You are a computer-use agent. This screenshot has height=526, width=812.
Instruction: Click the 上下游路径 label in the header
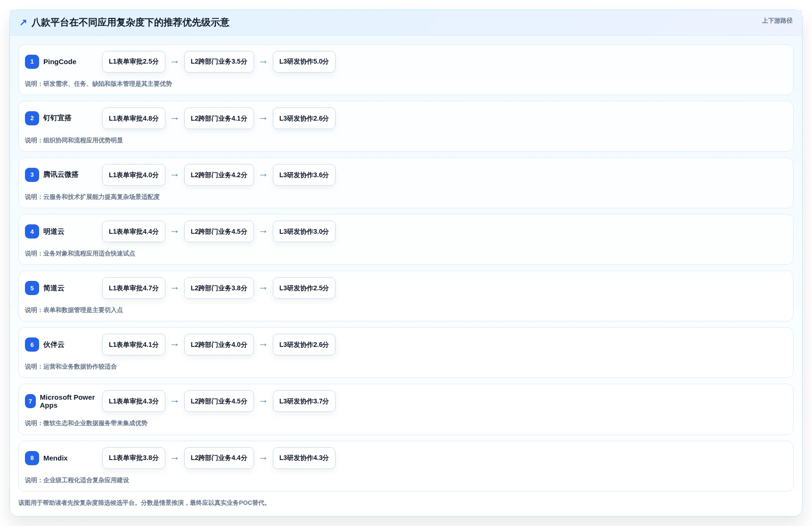point(777,21)
